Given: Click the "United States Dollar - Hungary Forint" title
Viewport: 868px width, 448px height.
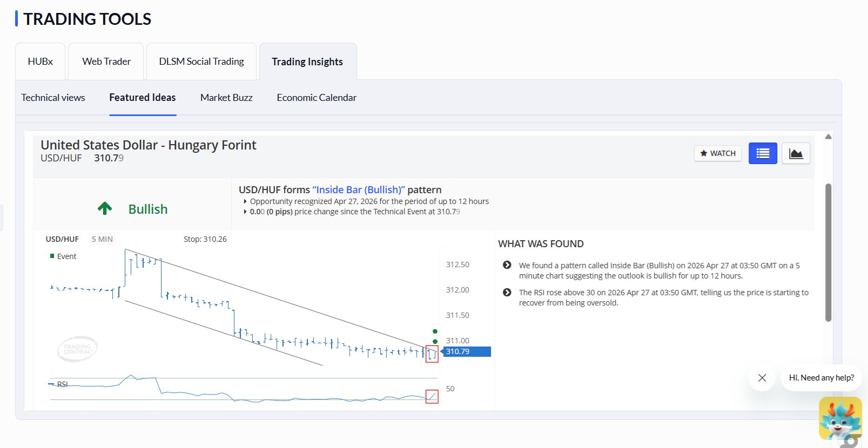Looking at the screenshot, I should (x=149, y=145).
